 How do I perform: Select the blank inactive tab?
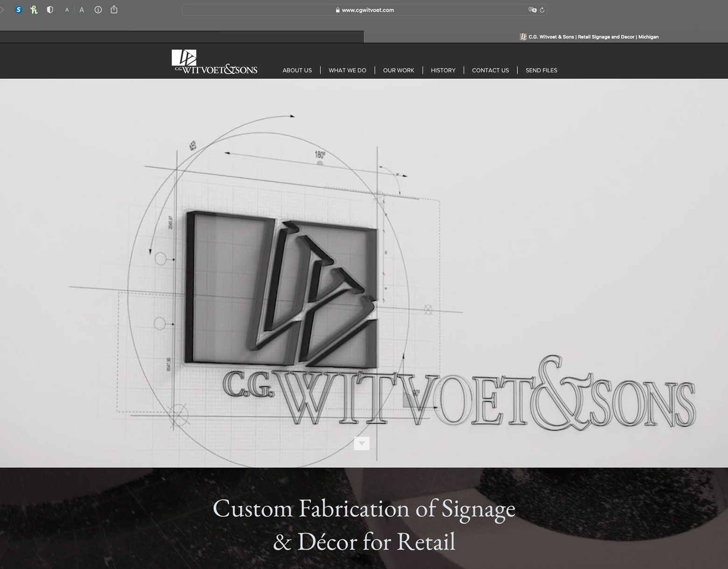pos(182,37)
